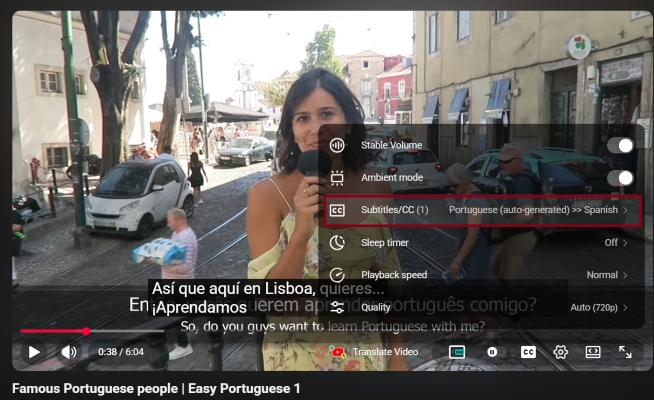Image resolution: width=654 pixels, height=400 pixels.
Task: Click the 'Normal' playback speed value
Action: 602,275
